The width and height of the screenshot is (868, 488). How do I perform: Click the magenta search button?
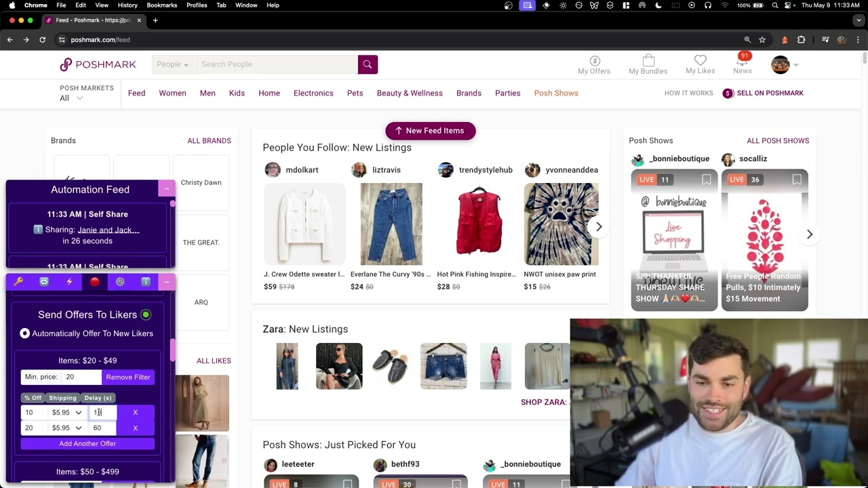click(x=368, y=64)
